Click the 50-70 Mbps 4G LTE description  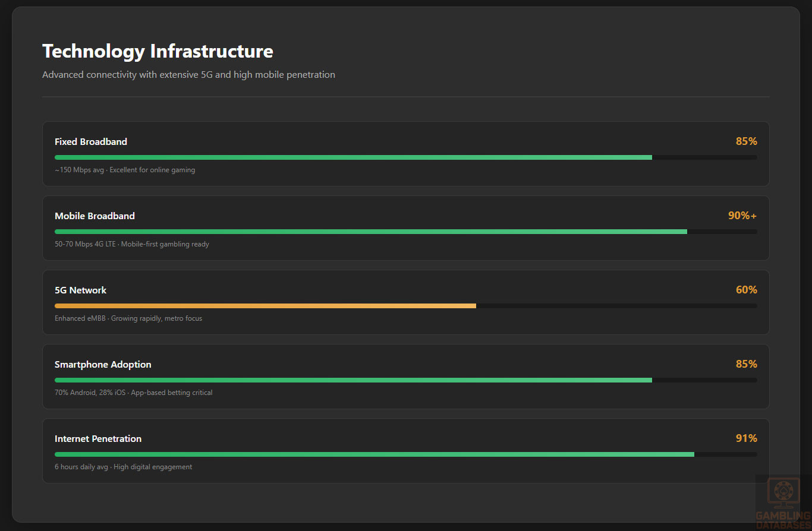pyautogui.click(x=132, y=244)
